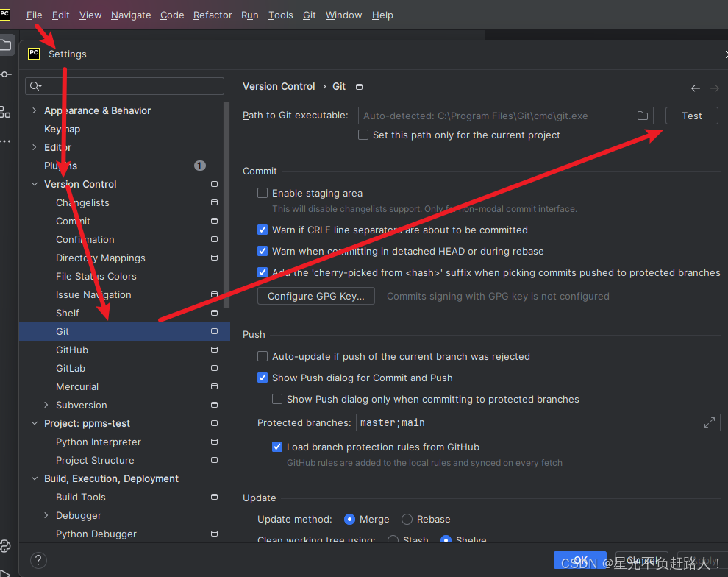
Task: Click the search magnifier icon in settings
Action: click(35, 86)
